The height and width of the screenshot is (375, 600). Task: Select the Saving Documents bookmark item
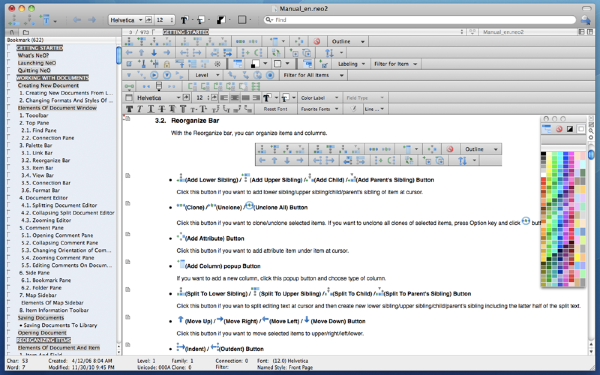[x=41, y=318]
